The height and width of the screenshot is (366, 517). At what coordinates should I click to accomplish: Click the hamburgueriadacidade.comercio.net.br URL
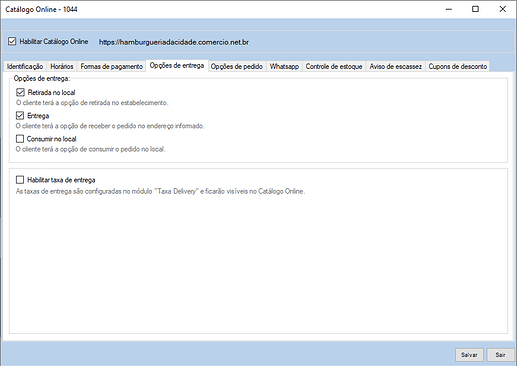pyautogui.click(x=174, y=42)
